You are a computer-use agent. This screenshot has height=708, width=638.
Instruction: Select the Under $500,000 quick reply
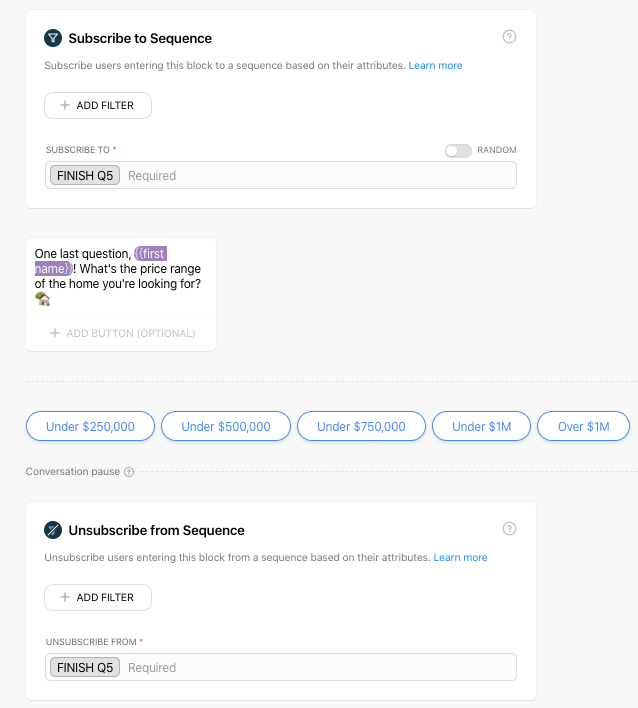click(226, 426)
